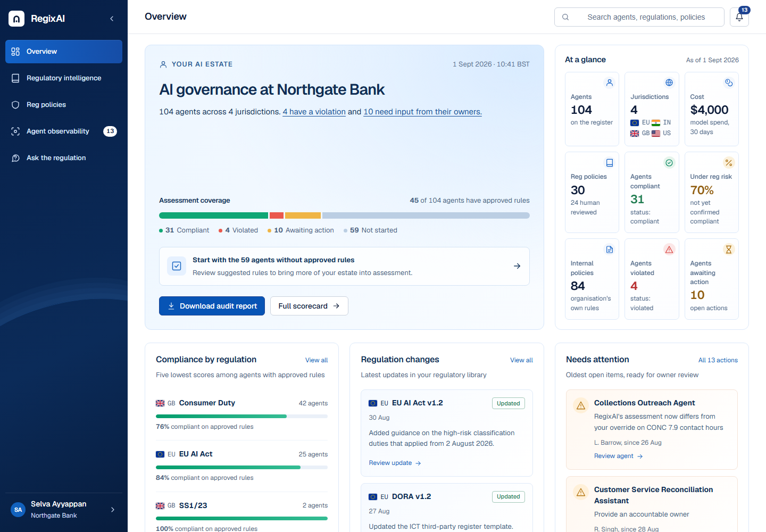Open Review update for EU AI Act
The height and width of the screenshot is (532, 766).
click(395, 463)
